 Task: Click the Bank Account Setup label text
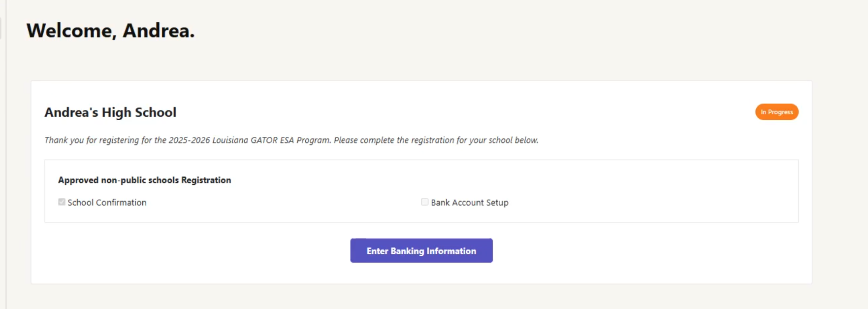pyautogui.click(x=469, y=203)
